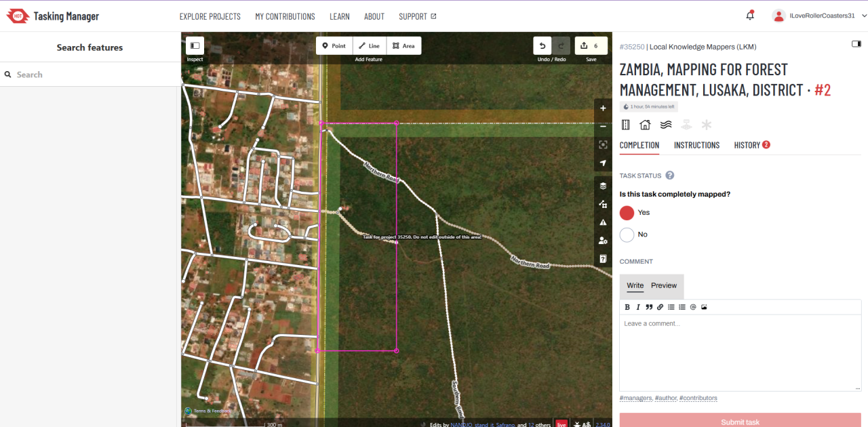
Task: Click the asterisk other mapping icon
Action: point(707,125)
